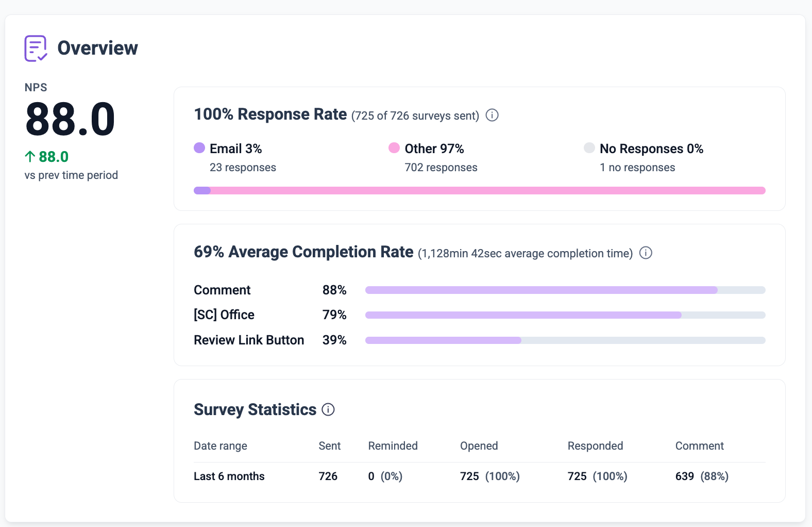Image resolution: width=812 pixels, height=527 pixels.
Task: Click the Responded column header
Action: (x=595, y=446)
